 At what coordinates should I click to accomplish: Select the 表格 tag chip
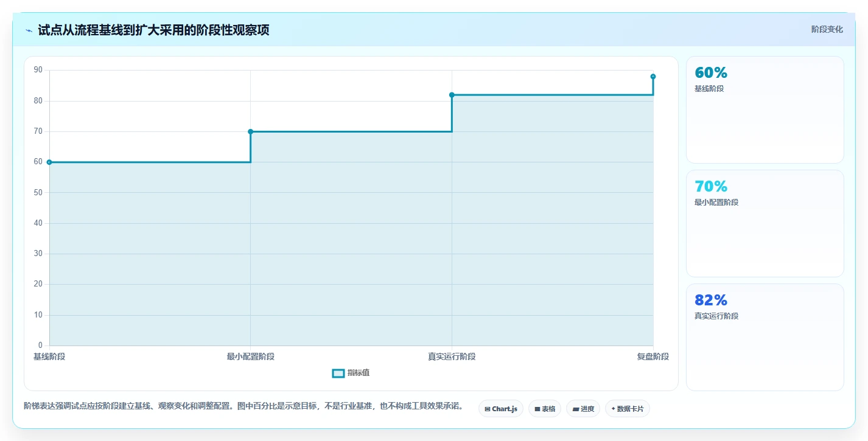[x=545, y=409]
